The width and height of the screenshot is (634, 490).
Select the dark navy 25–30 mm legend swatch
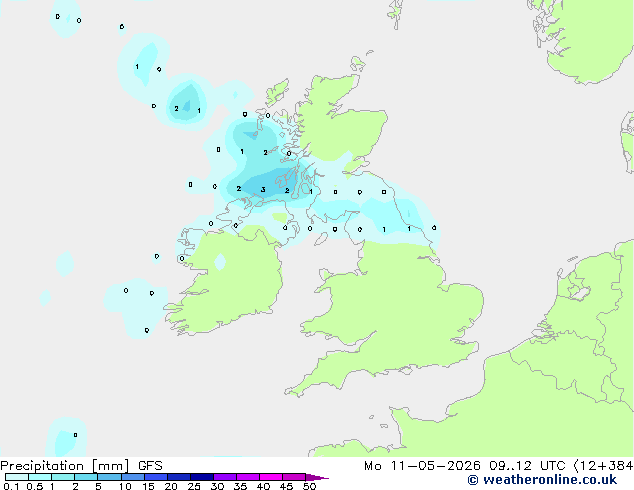(201, 477)
